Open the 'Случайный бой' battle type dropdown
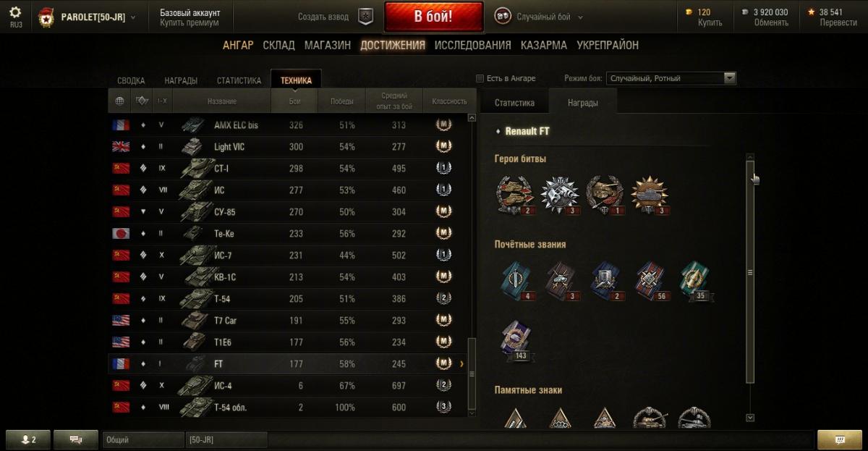Screen dimensions: 868x451 point(539,17)
